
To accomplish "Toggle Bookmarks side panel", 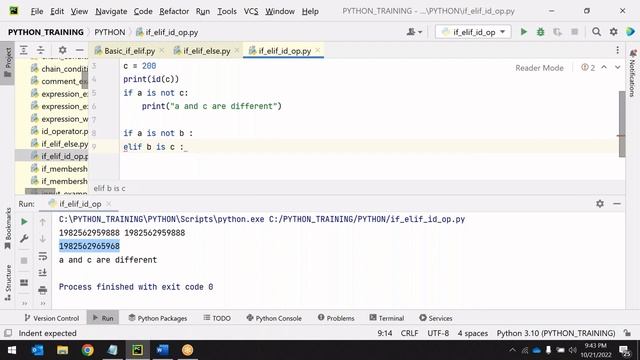I will (x=7, y=229).
